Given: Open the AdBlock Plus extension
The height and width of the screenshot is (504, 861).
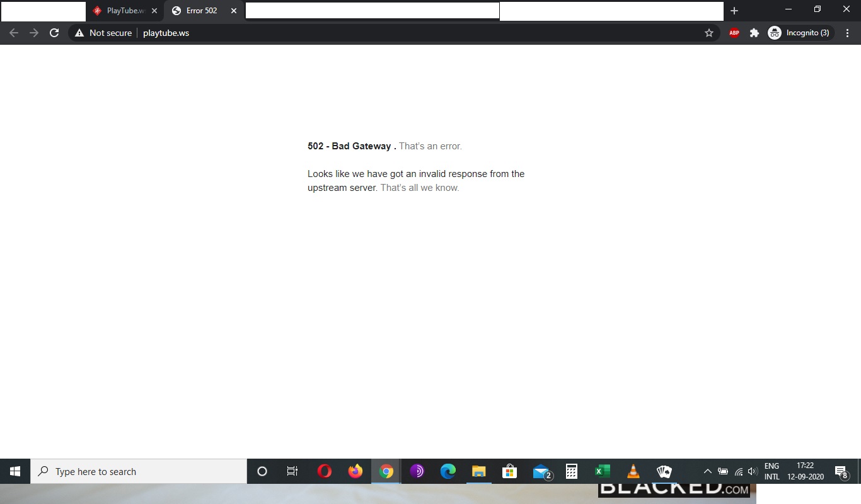Looking at the screenshot, I should point(734,33).
